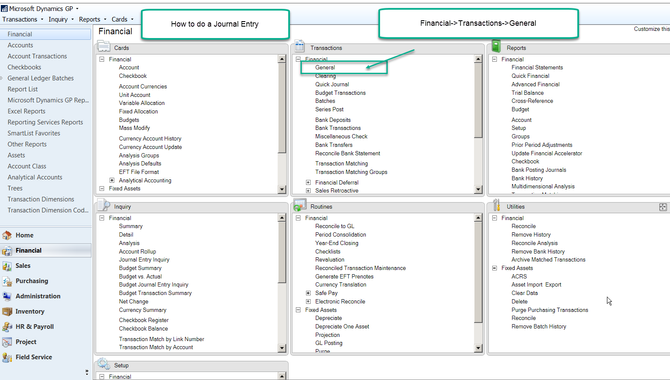Viewport: 670px width, 380px height.
Task: Expand Analytical Accounting in Cards panel
Action: click(x=112, y=180)
